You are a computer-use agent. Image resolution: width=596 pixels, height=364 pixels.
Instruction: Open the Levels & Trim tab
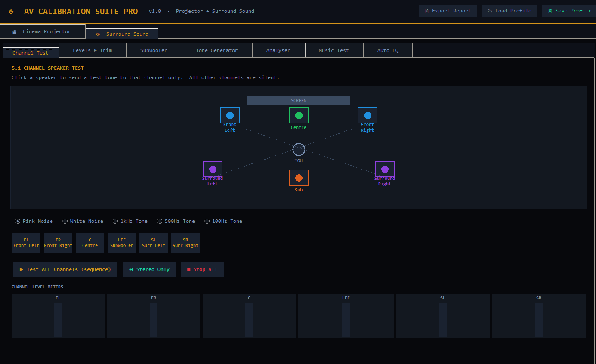click(x=93, y=50)
